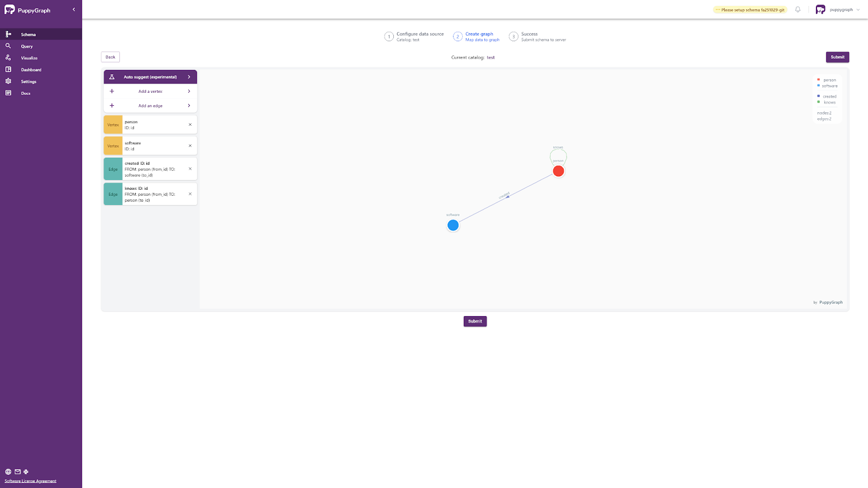This screenshot has height=488, width=868.
Task: Click the email envelope icon
Action: [x=17, y=472]
